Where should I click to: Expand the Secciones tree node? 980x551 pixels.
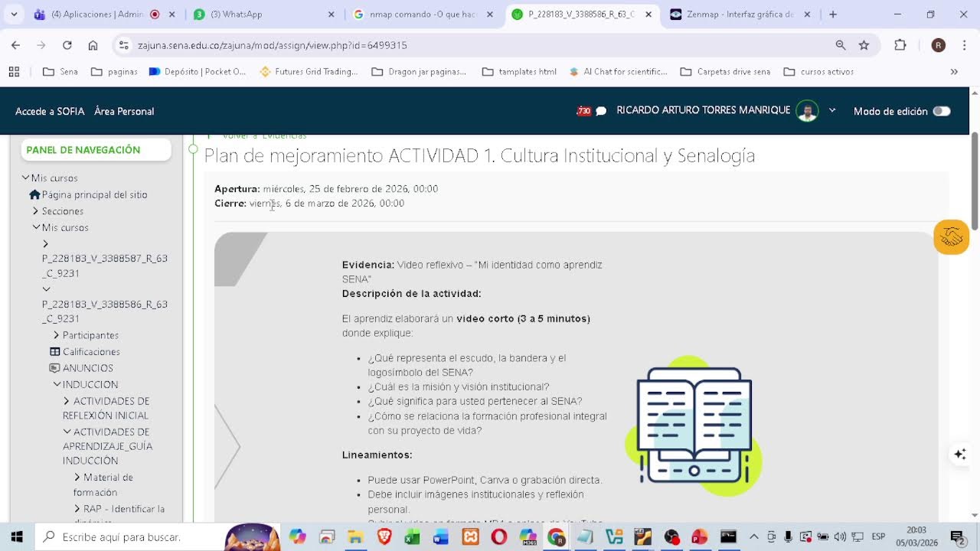click(x=35, y=211)
